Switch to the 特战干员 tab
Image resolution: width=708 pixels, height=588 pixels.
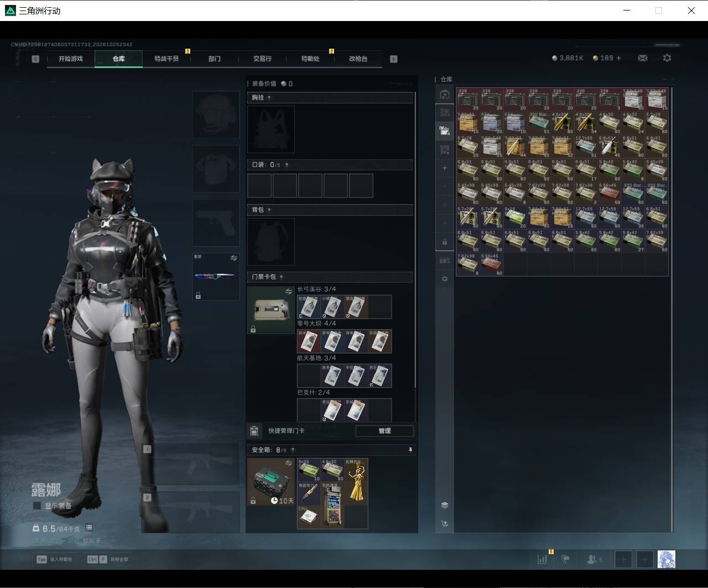pyautogui.click(x=166, y=59)
